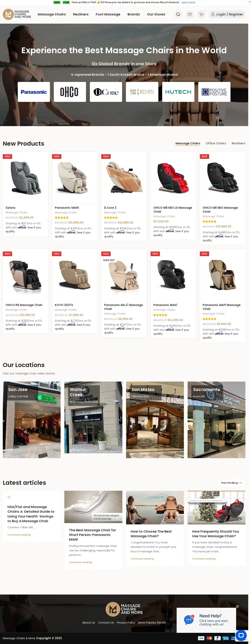Switch to Office Chairs product tab

pos(216,143)
